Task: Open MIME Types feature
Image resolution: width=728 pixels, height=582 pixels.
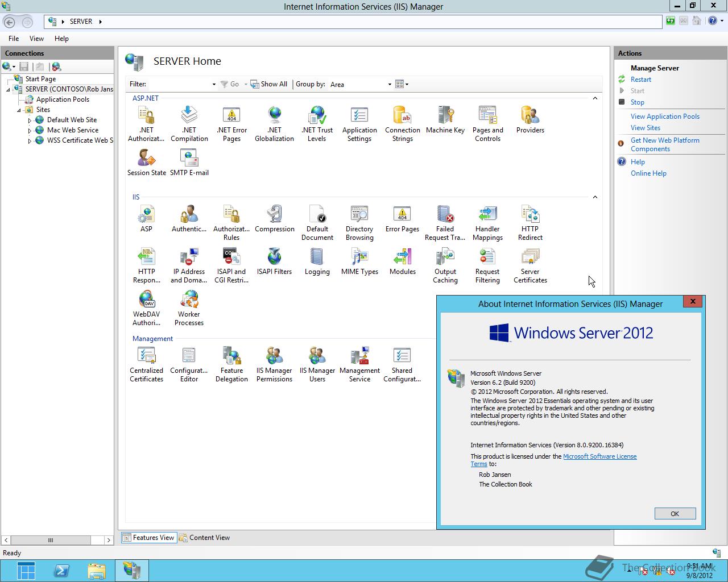Action: click(359, 261)
